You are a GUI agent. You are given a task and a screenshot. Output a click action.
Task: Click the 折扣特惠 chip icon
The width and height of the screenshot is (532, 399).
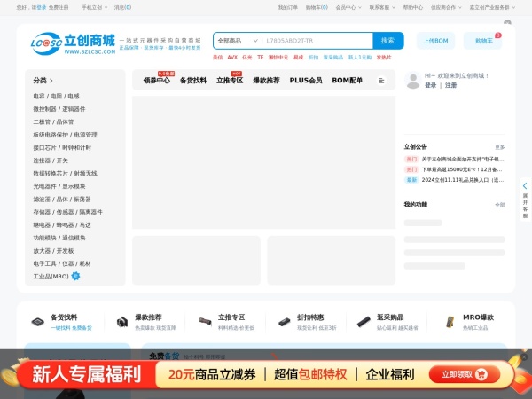click(284, 321)
